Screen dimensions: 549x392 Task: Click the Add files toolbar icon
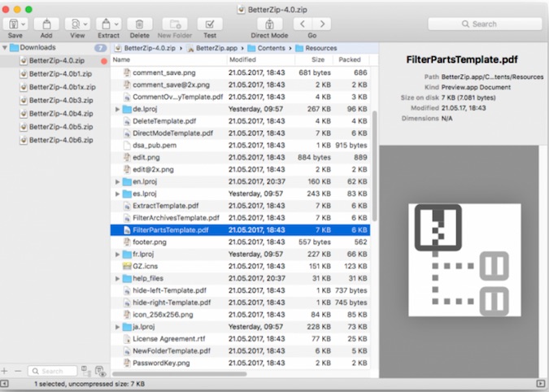point(46,24)
